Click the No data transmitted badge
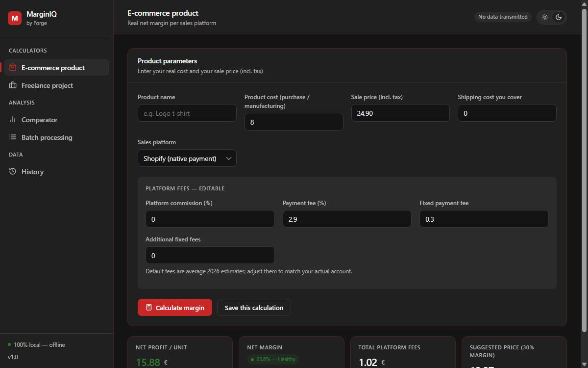The image size is (588, 368). tap(503, 17)
